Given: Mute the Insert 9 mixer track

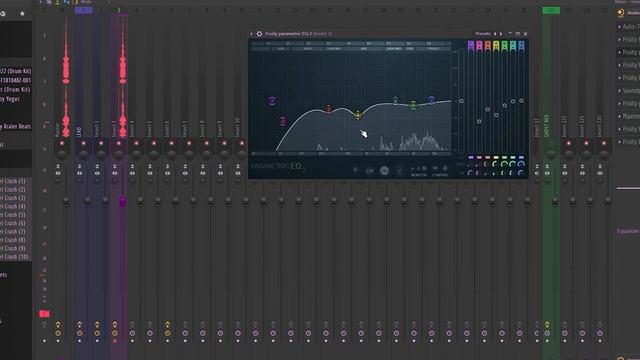Looking at the screenshot, I should 224,143.
